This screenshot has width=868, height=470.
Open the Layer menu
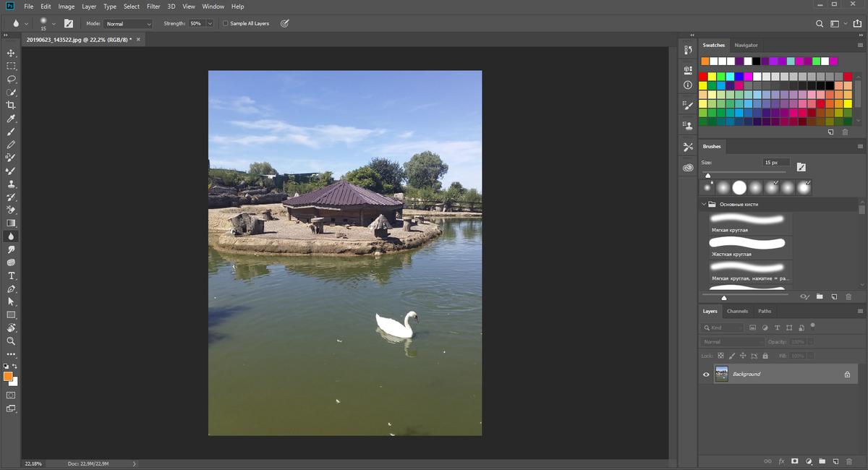(89, 7)
